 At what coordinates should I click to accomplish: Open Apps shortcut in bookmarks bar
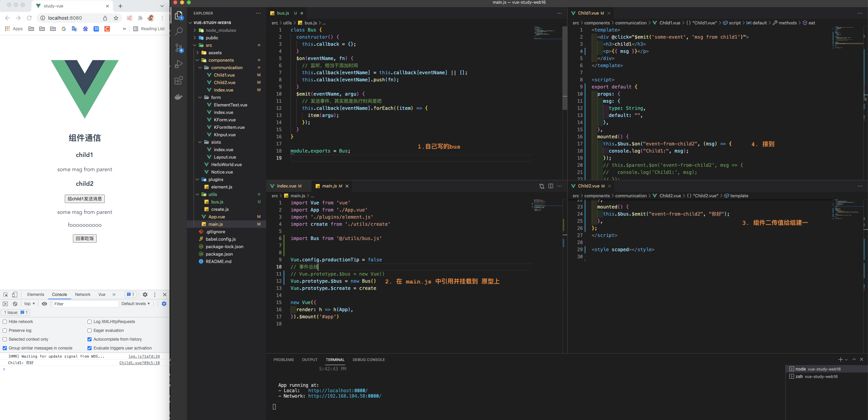click(14, 29)
